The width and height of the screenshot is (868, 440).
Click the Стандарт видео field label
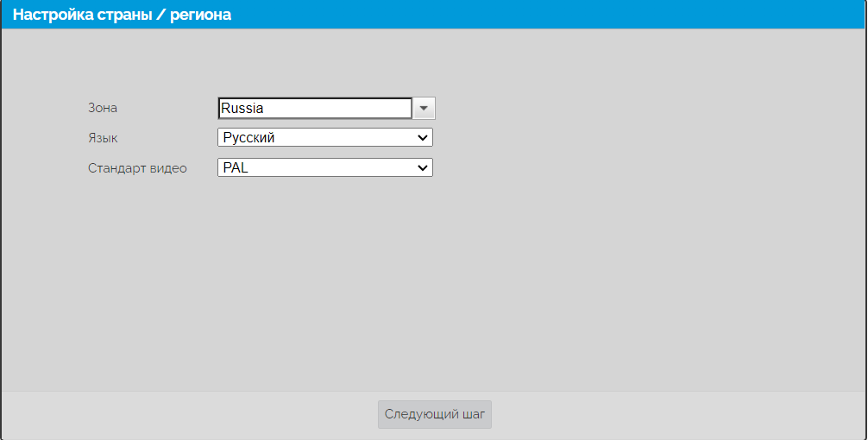137,168
